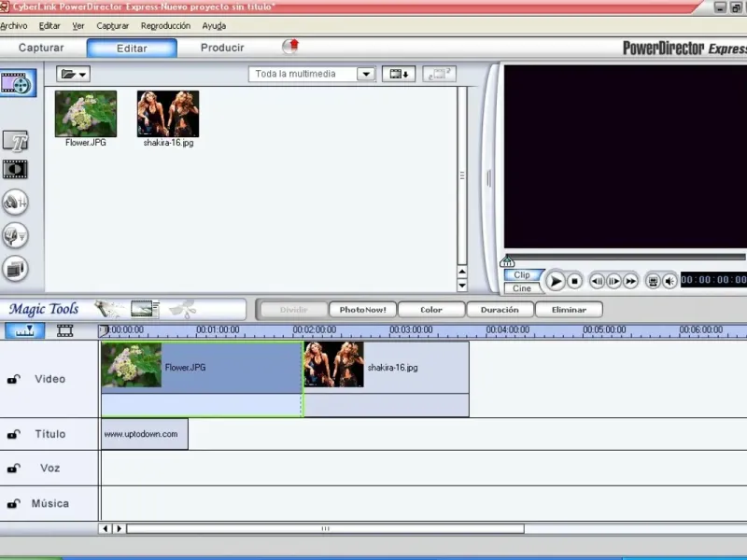Viewport: 747px width, 560px height.
Task: Click the add-to-timeline filmstrip icon
Action: tap(399, 74)
